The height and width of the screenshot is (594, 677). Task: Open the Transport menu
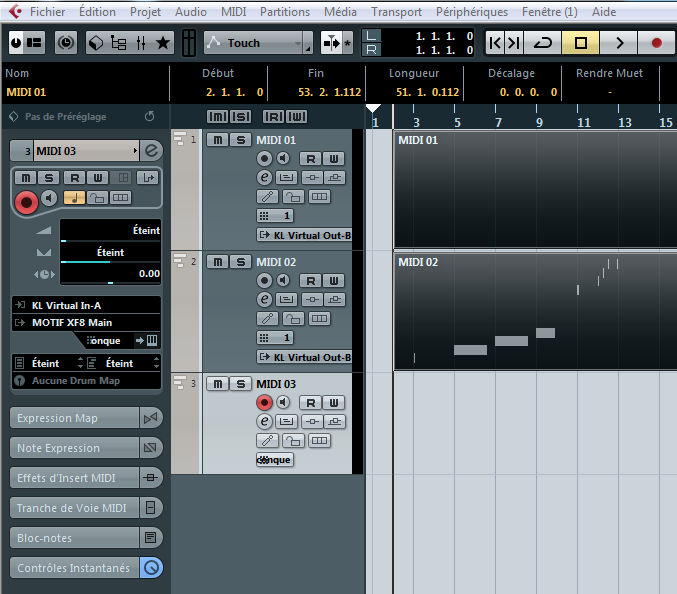click(x=396, y=12)
